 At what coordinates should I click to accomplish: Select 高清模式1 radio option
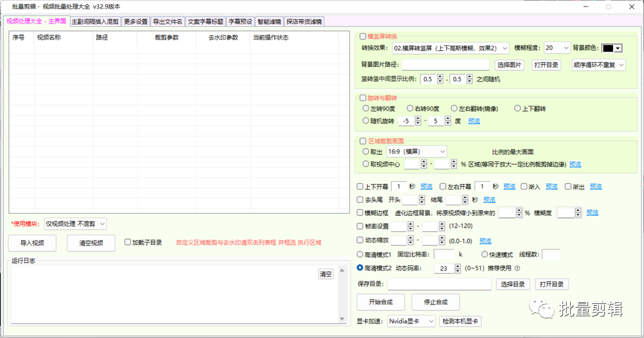[360, 254]
